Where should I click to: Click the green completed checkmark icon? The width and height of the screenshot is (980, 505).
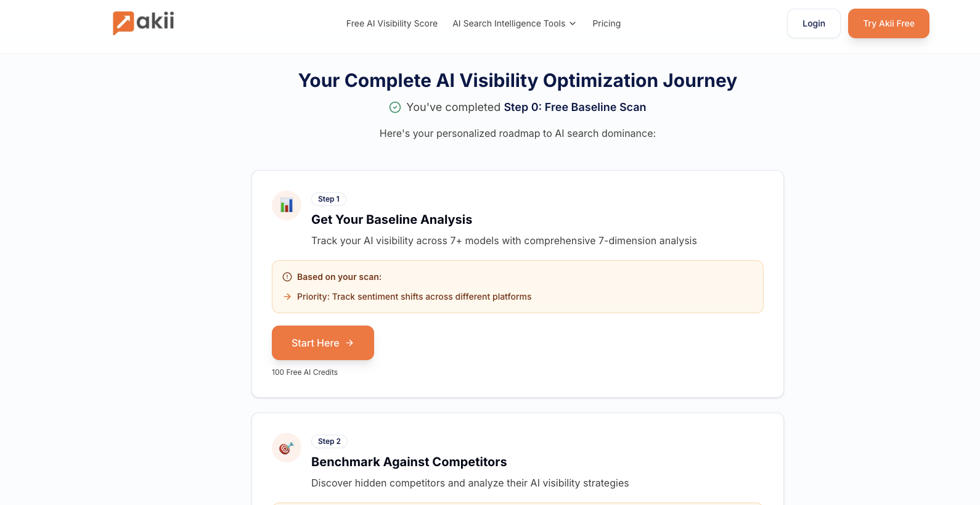tap(395, 107)
